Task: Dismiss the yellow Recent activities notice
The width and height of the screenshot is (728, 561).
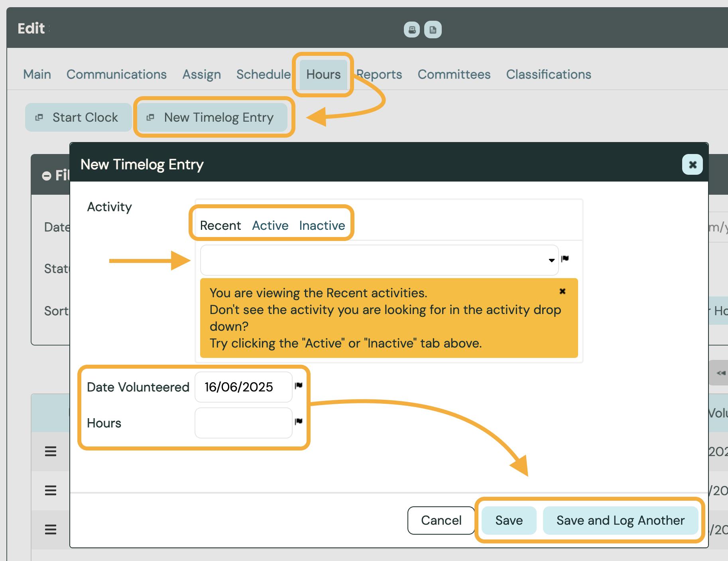Action: (562, 291)
